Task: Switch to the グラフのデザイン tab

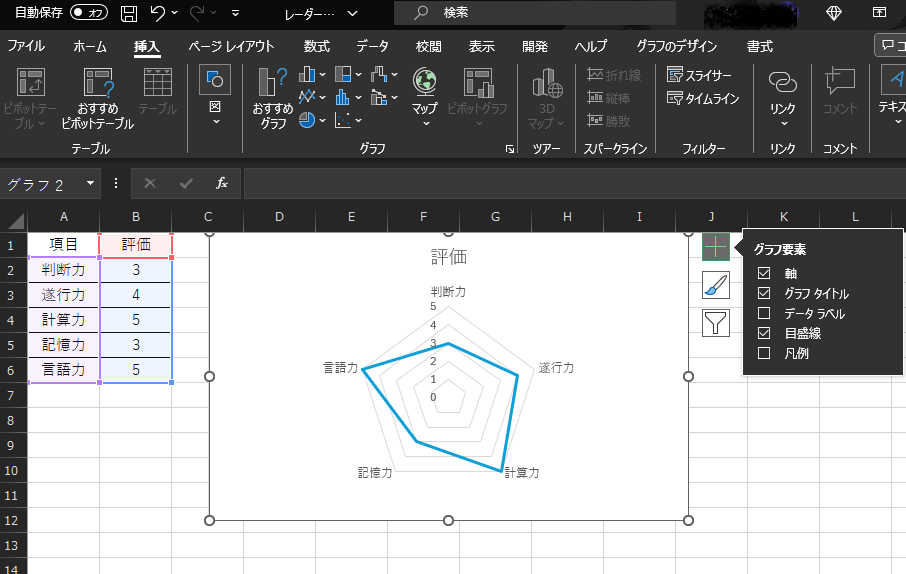Action: pyautogui.click(x=677, y=46)
